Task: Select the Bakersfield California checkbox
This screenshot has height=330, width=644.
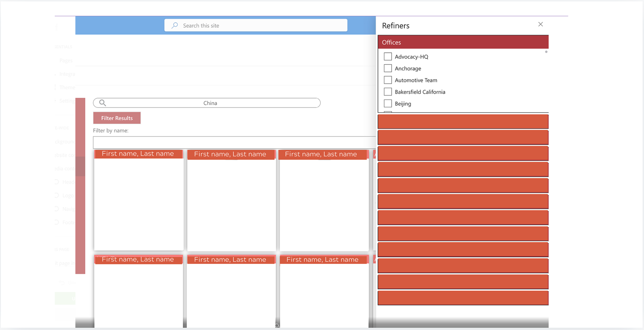Action: point(388,92)
